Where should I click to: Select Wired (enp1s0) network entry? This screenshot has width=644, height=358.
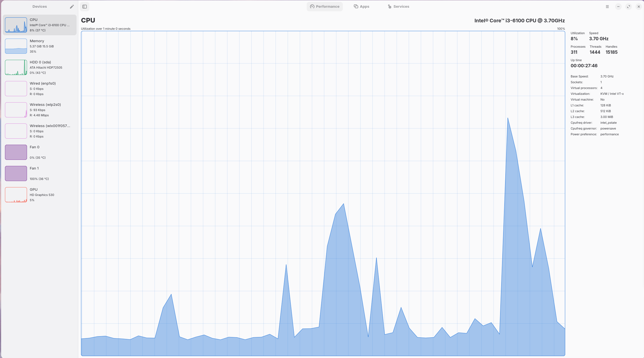point(40,89)
